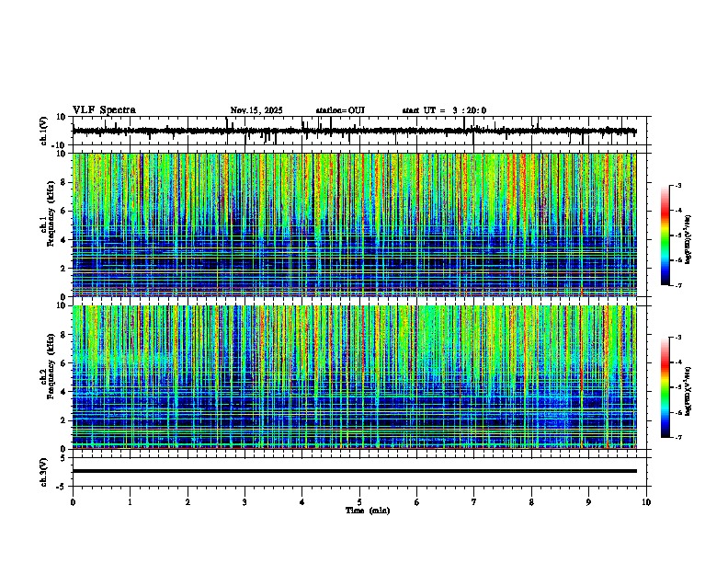Image resolution: width=728 pixels, height=563 pixels.
Task: Click the "-3" label on ch.1 color scale
Action: (x=678, y=186)
